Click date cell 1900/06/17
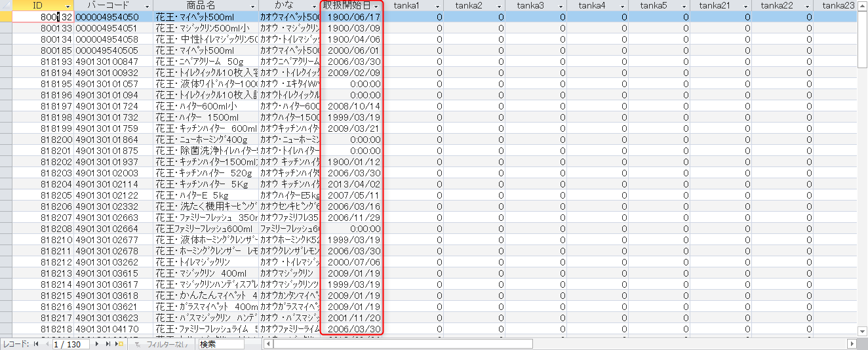 click(x=351, y=17)
